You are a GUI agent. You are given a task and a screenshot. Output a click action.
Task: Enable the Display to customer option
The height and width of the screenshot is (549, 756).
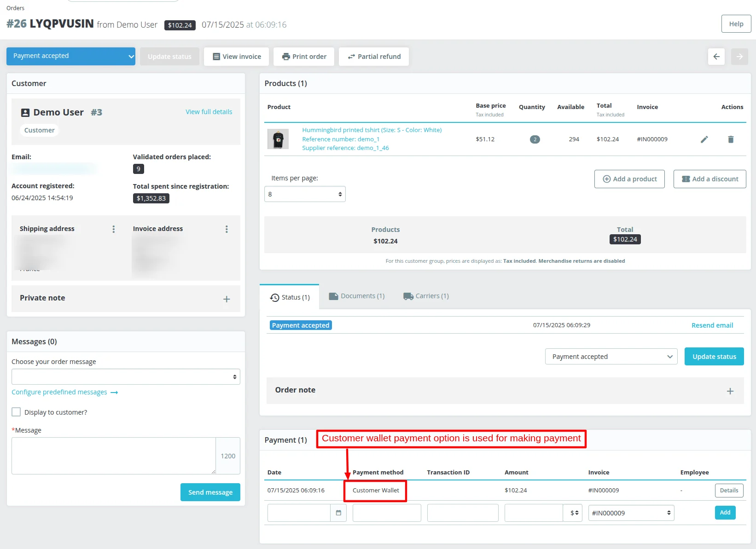click(16, 412)
